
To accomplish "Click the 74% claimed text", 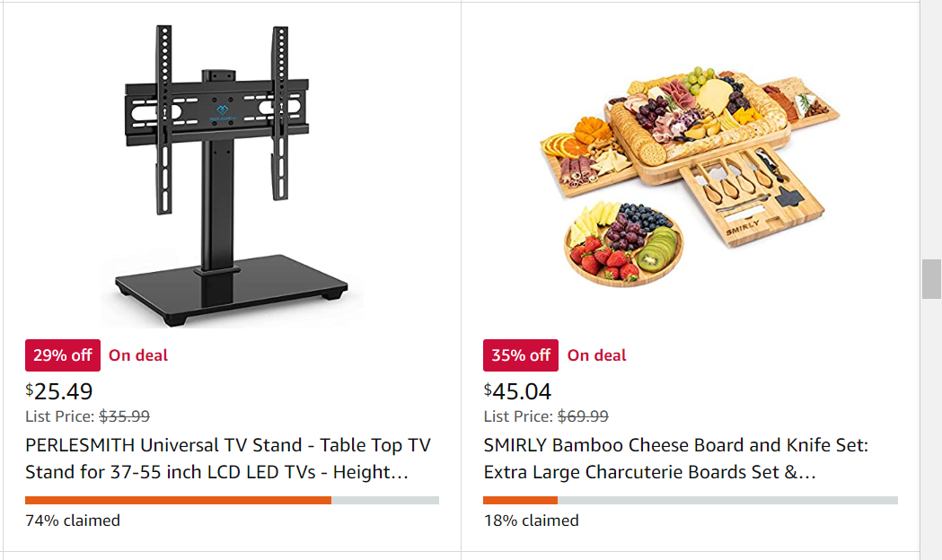I will click(73, 521).
